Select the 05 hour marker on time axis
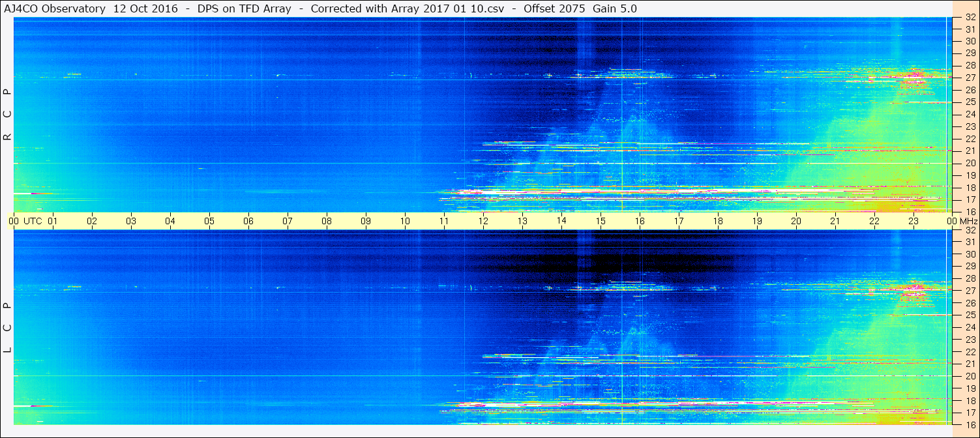Screen dimensions: 980x438 click(209, 221)
